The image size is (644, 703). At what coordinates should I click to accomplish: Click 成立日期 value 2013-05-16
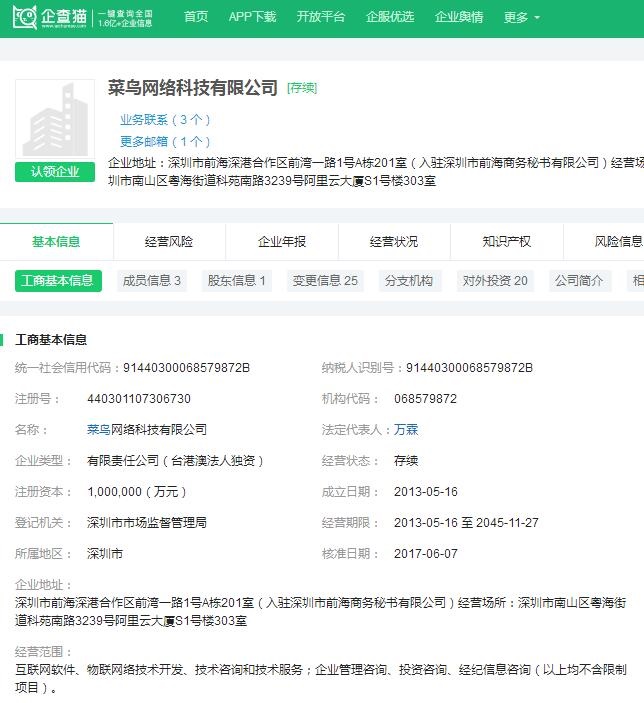point(426,491)
